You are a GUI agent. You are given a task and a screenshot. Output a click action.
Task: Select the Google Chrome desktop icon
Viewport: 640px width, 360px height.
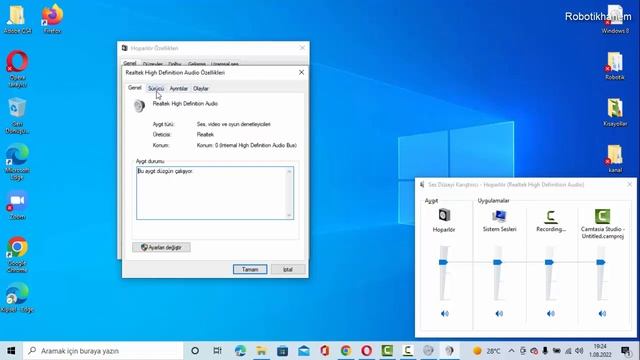17,255
